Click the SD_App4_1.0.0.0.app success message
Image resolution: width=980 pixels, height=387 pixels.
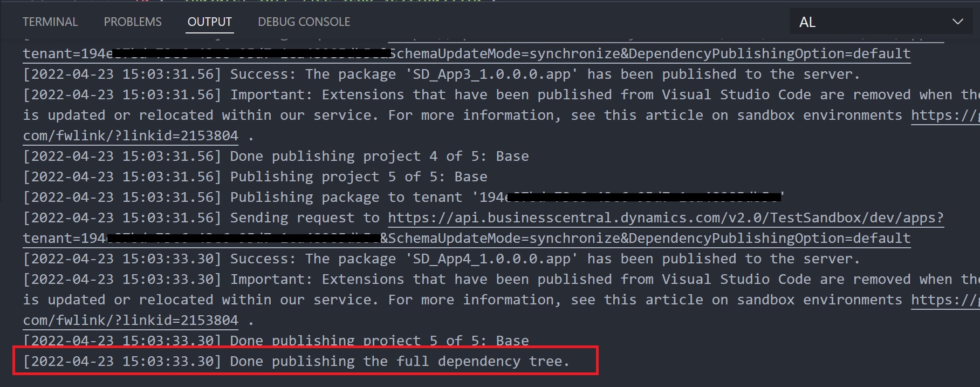[x=545, y=259]
